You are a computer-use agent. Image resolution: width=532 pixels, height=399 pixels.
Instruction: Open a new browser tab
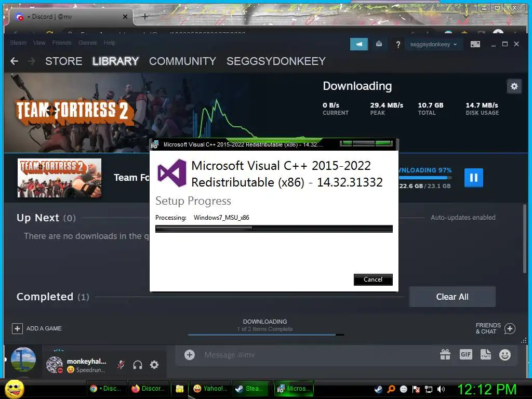point(145,17)
